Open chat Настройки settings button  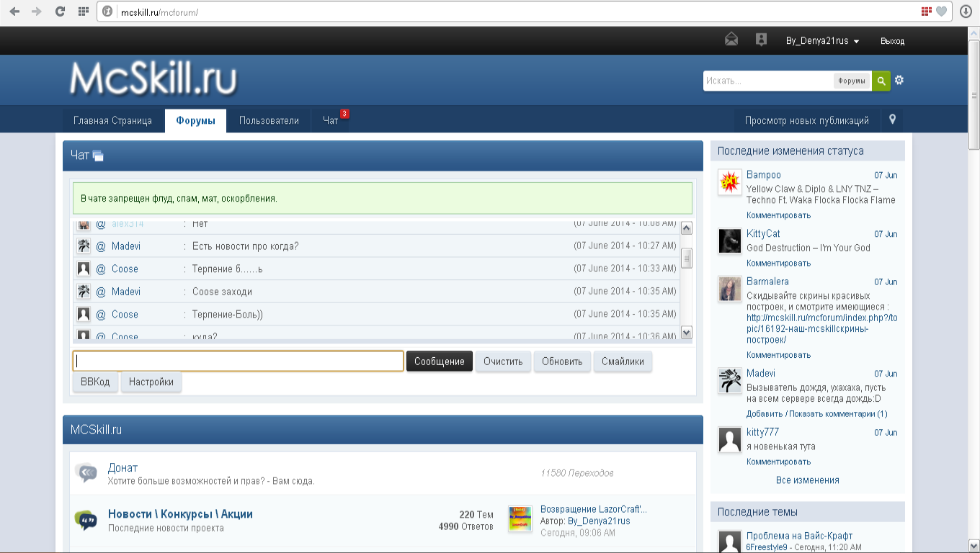[151, 382]
